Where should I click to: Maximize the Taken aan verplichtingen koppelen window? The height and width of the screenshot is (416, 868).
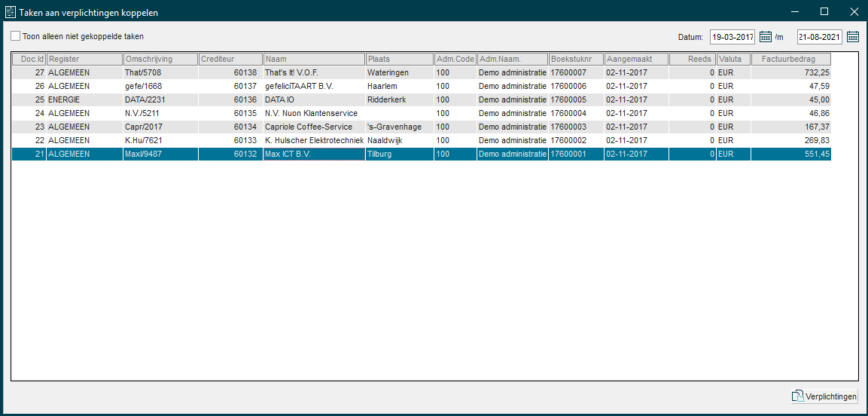click(824, 11)
